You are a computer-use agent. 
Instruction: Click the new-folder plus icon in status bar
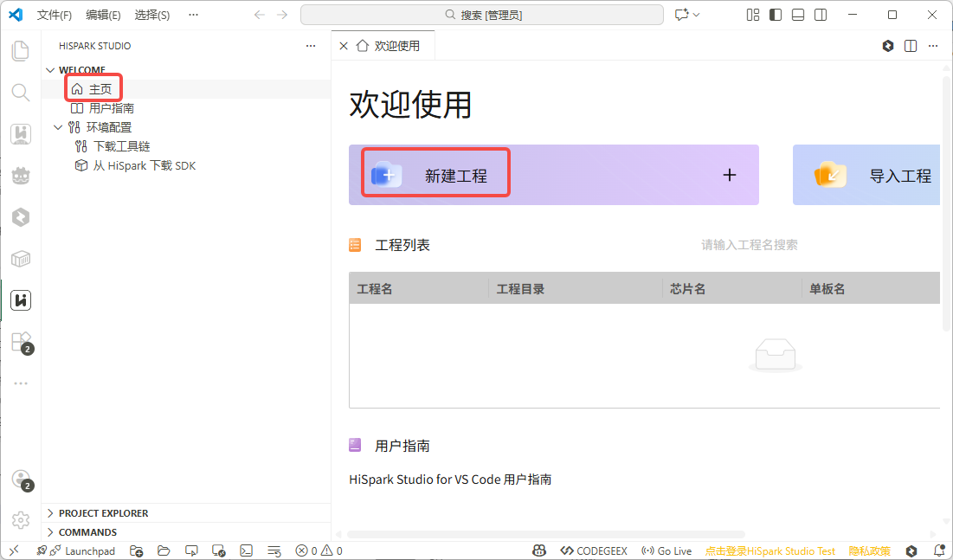(137, 550)
